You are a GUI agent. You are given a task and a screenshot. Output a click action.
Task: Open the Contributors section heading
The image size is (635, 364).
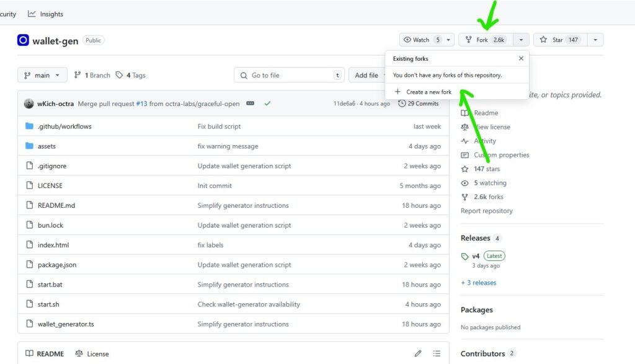pyautogui.click(x=482, y=354)
